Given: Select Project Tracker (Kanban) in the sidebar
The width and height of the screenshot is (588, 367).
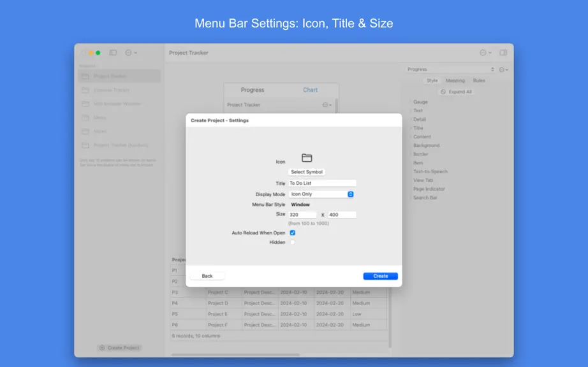Looking at the screenshot, I should (119, 145).
